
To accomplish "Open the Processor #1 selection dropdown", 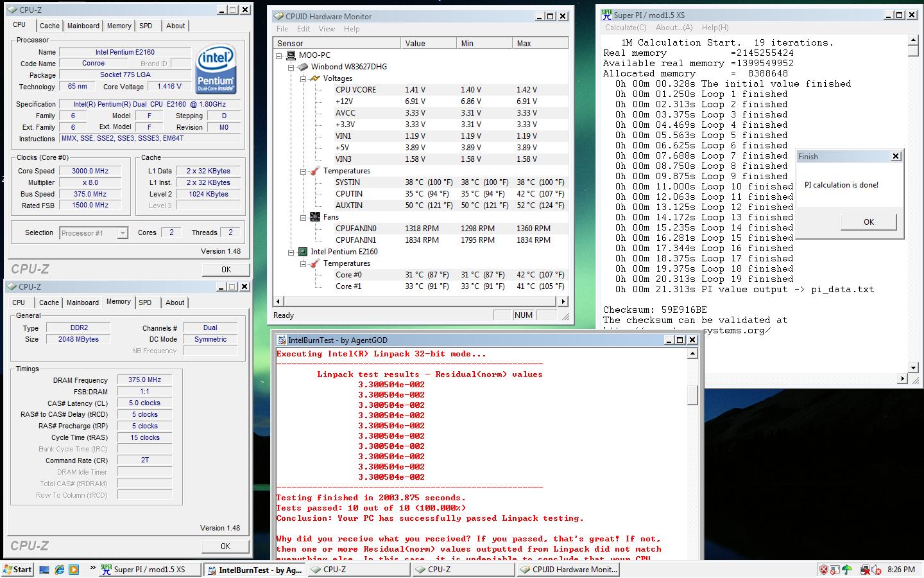I will pos(123,233).
